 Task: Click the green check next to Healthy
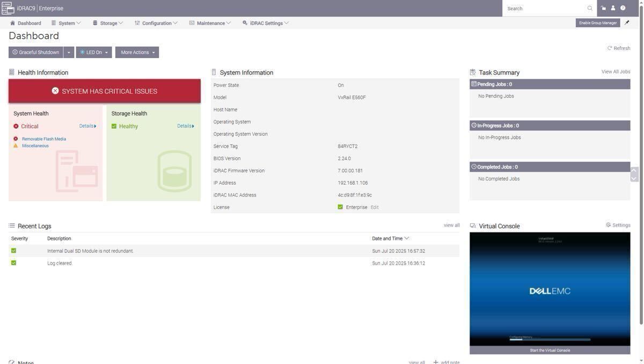tap(114, 126)
